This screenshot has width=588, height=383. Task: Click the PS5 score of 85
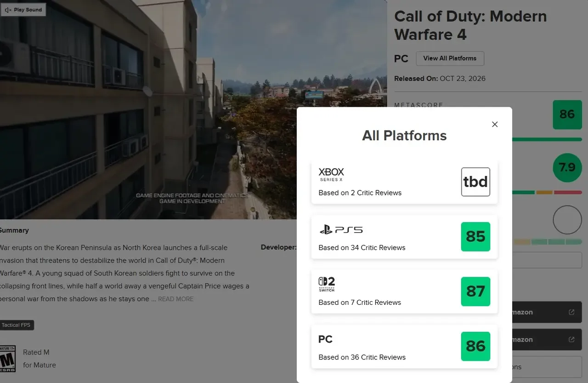[x=475, y=236]
